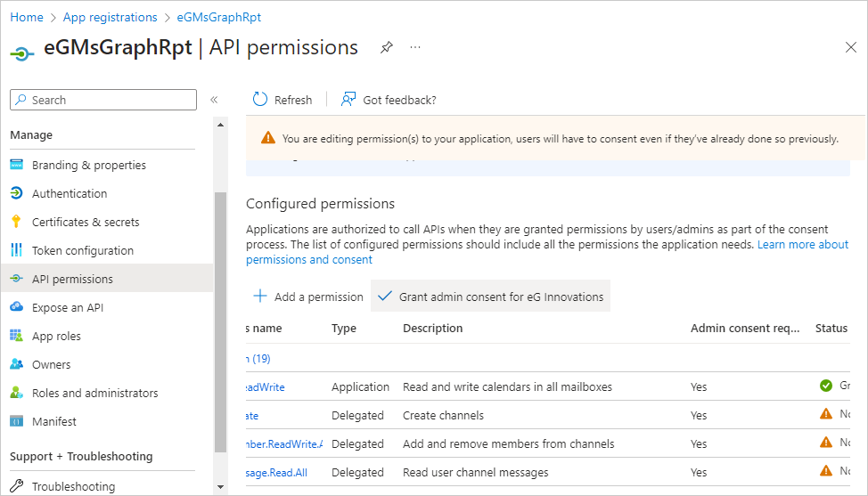
Task: Click the Got feedback person icon
Action: tap(348, 99)
